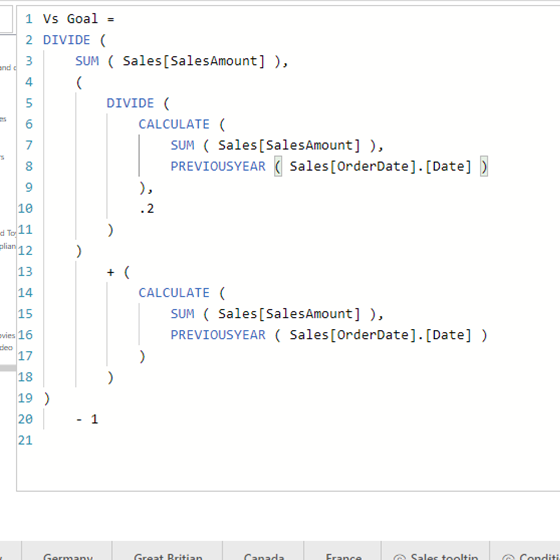Click the PREVIOUSYEAR function on line 16
Screen dimensions: 560x560
click(x=218, y=335)
